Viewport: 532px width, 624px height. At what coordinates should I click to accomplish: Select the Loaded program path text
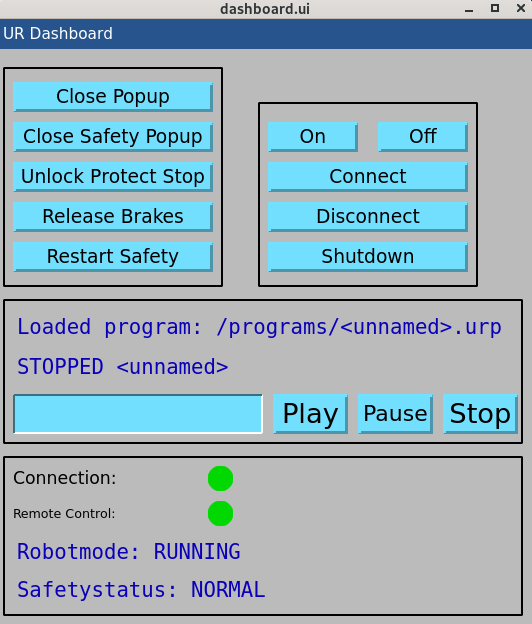(259, 327)
